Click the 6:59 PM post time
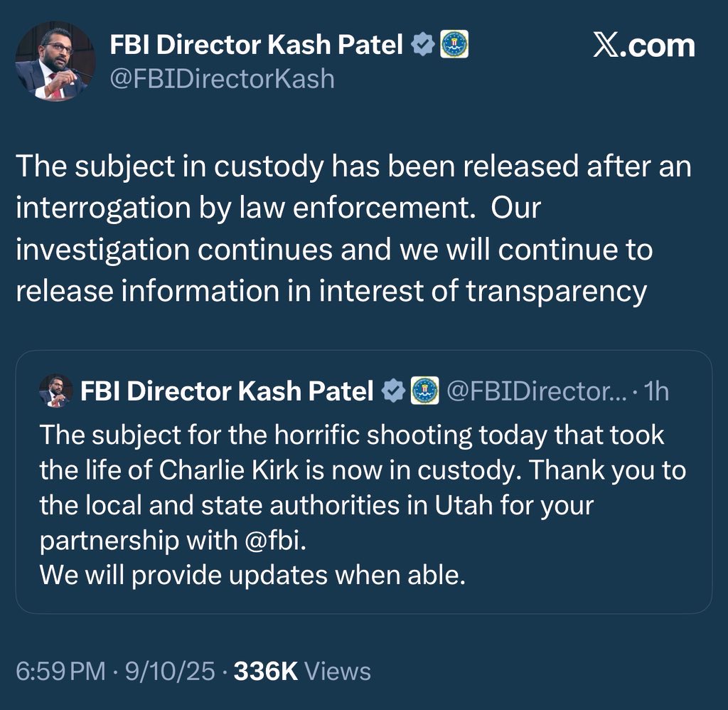This screenshot has height=710, width=728. coord(60,672)
